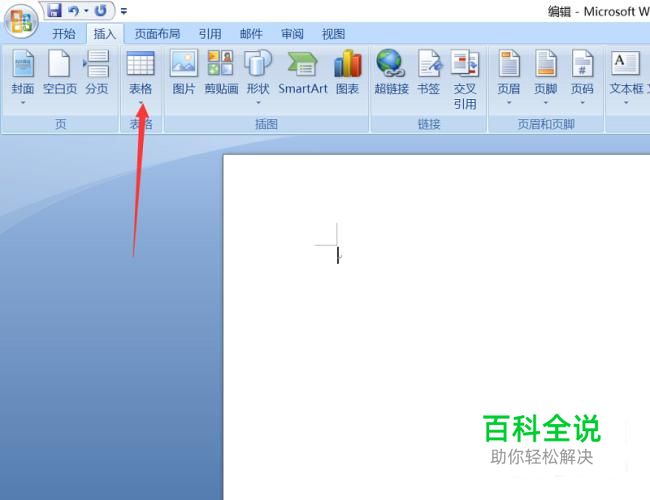Viewport: 650px width, 500px height.
Task: Go to the 引用 tab
Action: coord(210,34)
